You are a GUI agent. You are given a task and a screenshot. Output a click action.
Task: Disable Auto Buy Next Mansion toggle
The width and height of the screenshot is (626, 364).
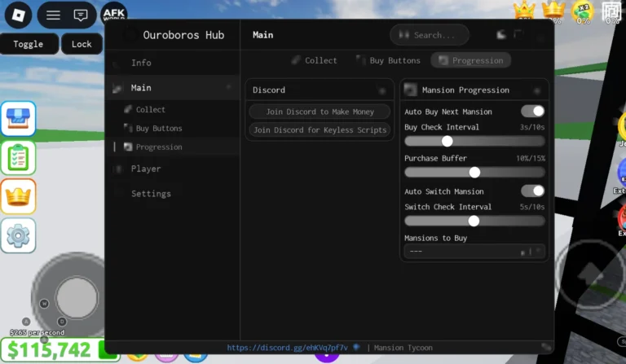[x=532, y=112]
